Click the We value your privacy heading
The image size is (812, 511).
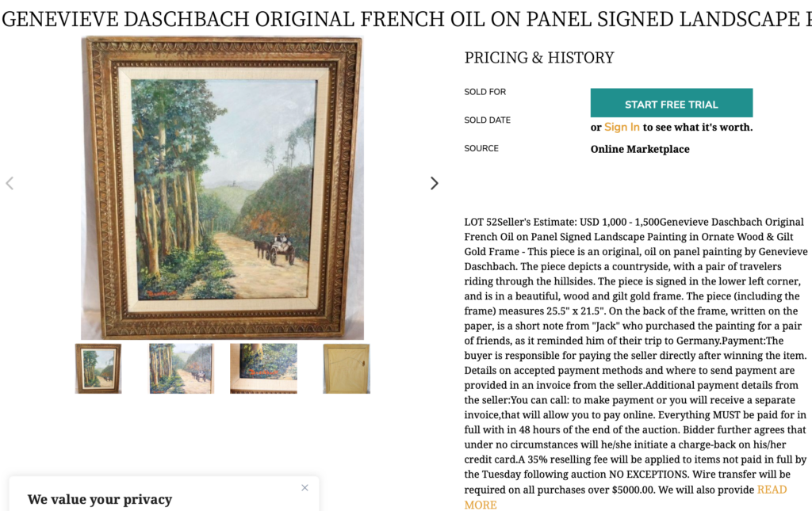(100, 499)
